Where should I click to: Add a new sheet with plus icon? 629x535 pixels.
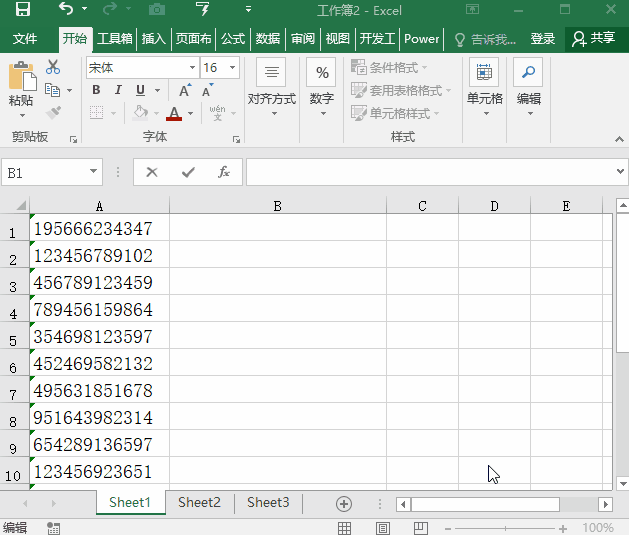tap(344, 504)
